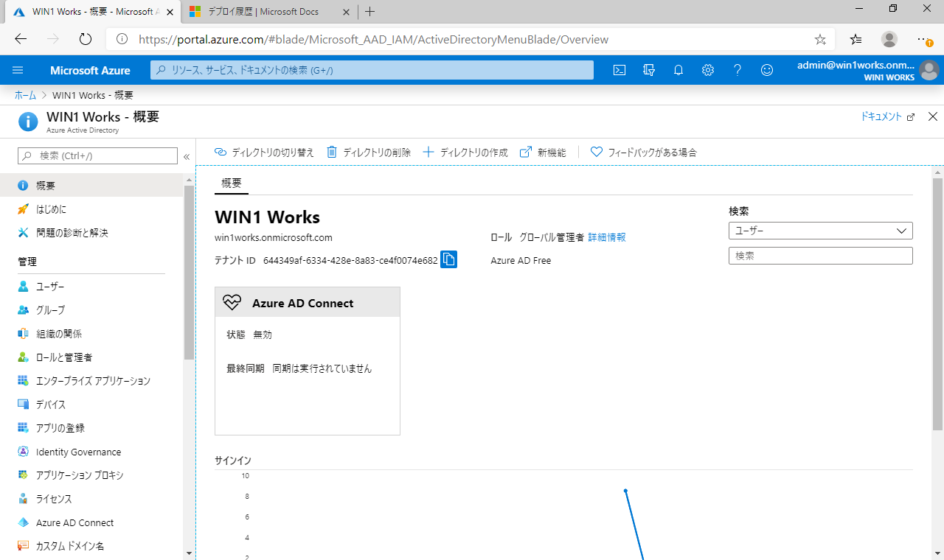Collapse the left menu with the double chevron
The width and height of the screenshot is (944, 560).
click(187, 156)
